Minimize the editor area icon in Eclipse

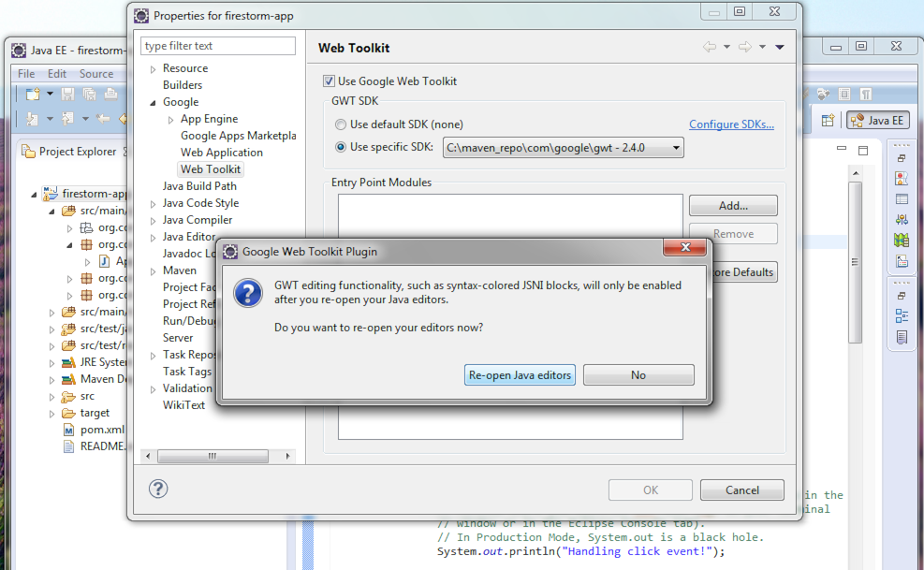[x=842, y=149]
